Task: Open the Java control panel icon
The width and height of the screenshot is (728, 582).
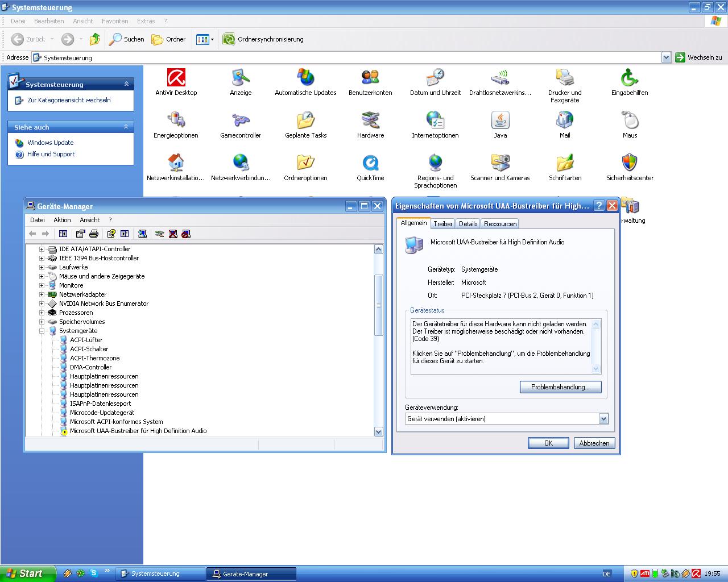Action: click(500, 124)
